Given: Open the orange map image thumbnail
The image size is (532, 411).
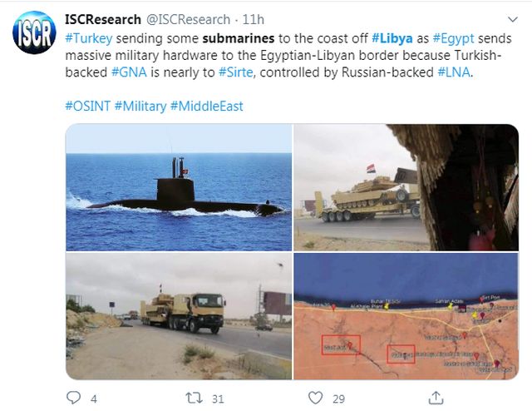Looking at the screenshot, I should point(406,316).
